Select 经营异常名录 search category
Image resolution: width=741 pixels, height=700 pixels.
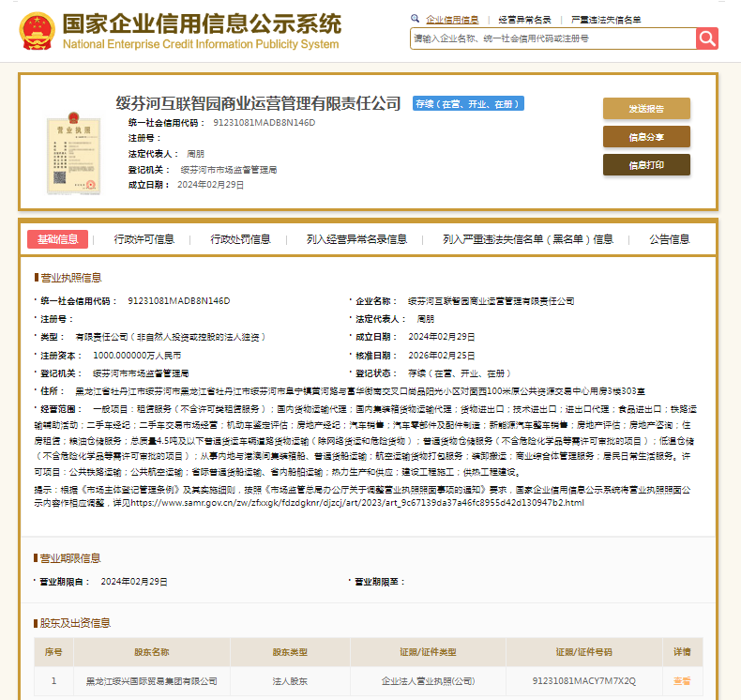pos(524,19)
